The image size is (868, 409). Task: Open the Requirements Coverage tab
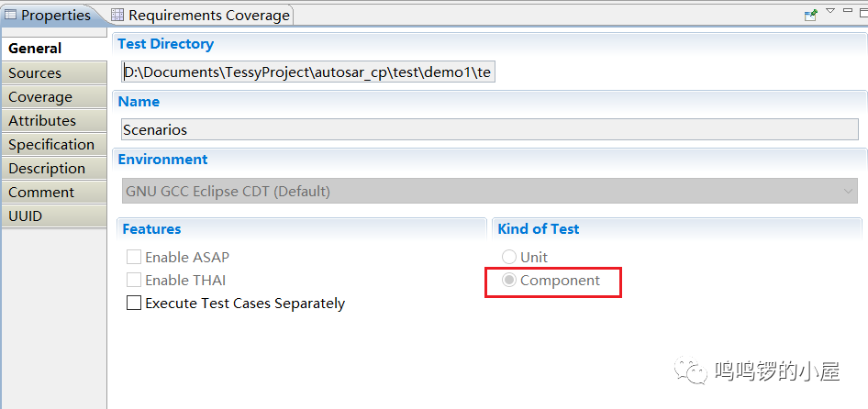tap(200, 16)
